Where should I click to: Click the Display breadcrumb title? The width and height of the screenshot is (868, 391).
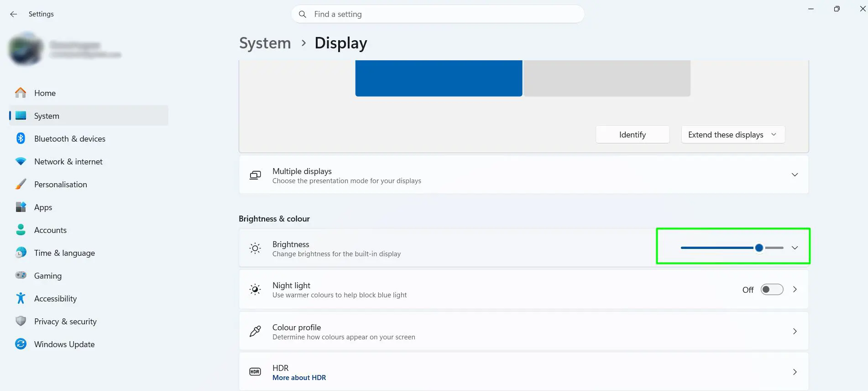[340, 43]
